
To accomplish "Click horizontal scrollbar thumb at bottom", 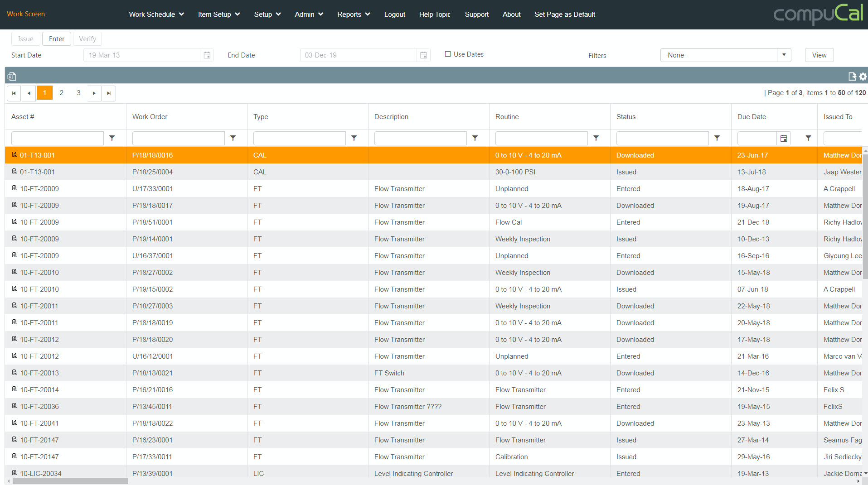I will pyautogui.click(x=70, y=481).
